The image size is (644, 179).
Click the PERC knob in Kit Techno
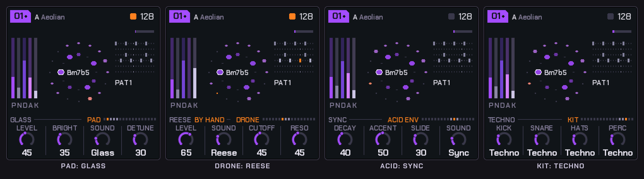tap(618, 139)
